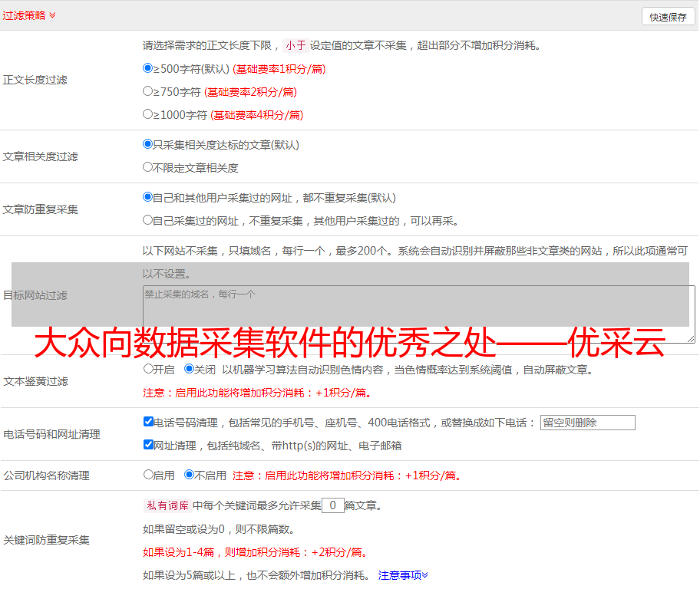Toggle the 电话号码清理 checkbox
The width and height of the screenshot is (700, 589).
click(148, 422)
